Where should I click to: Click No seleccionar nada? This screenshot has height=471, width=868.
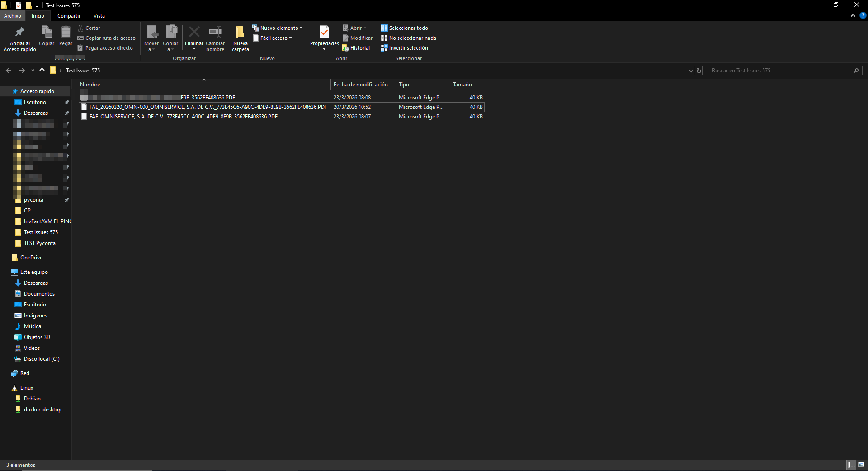pos(408,38)
